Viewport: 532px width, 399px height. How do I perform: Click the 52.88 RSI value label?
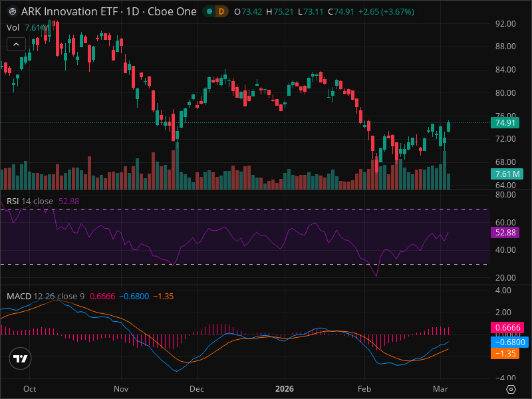[505, 232]
